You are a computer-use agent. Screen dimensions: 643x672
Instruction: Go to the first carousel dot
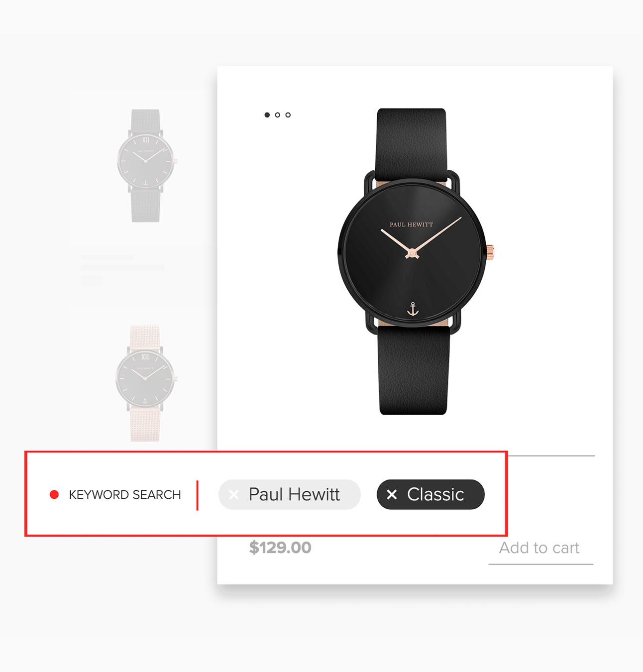pyautogui.click(x=267, y=115)
